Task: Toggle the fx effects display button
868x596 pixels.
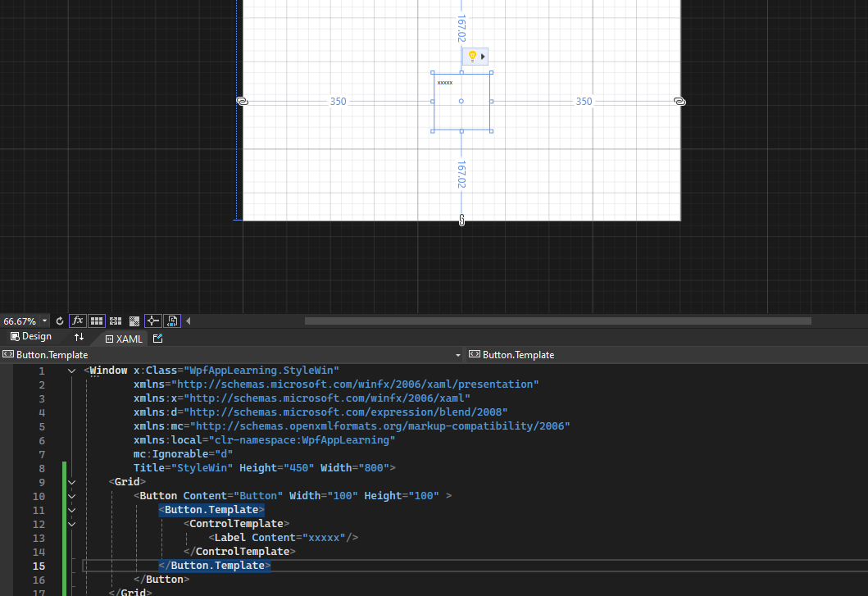Action: pyautogui.click(x=78, y=321)
